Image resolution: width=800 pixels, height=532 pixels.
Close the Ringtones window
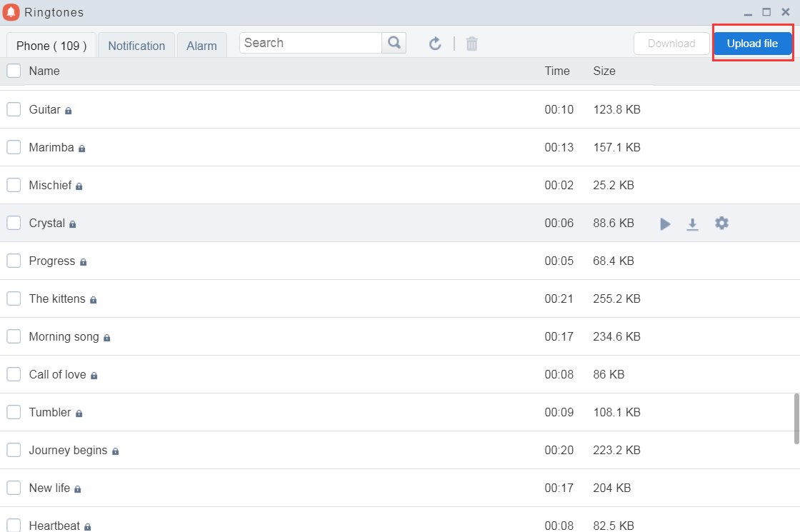pyautogui.click(x=786, y=11)
